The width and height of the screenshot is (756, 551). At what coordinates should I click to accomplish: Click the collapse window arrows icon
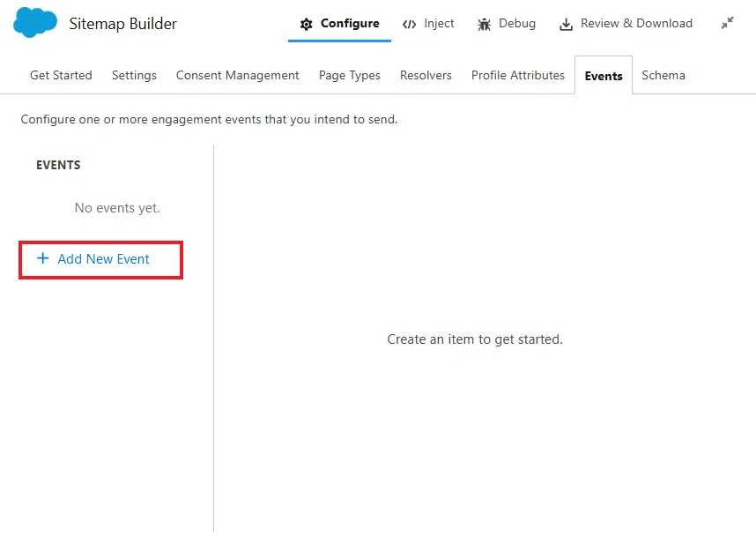(x=727, y=23)
